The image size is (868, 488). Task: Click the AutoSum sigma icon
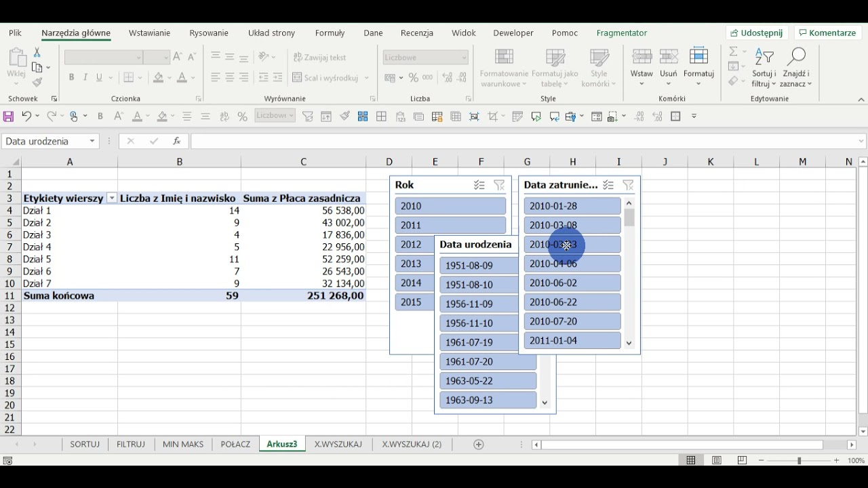[733, 52]
